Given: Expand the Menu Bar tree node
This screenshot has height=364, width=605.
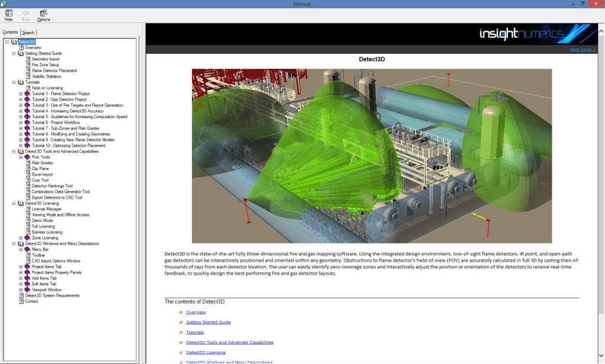Looking at the screenshot, I should pyautogui.click(x=21, y=249).
